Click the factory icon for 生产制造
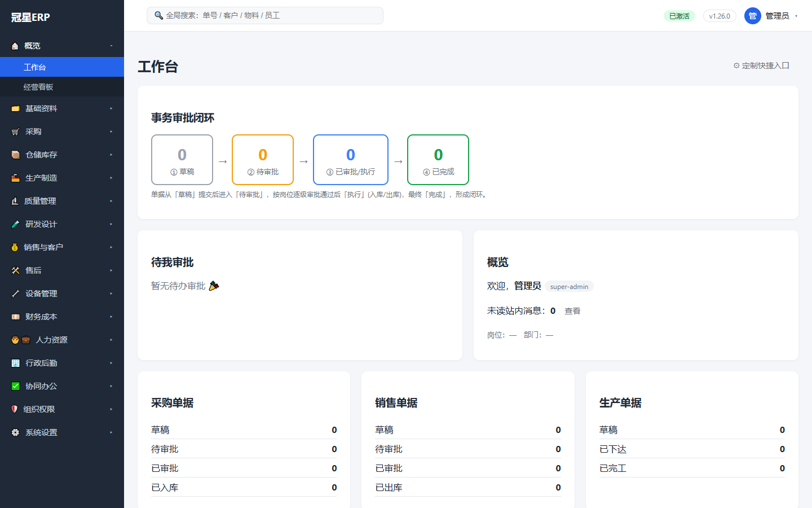 [x=15, y=178]
